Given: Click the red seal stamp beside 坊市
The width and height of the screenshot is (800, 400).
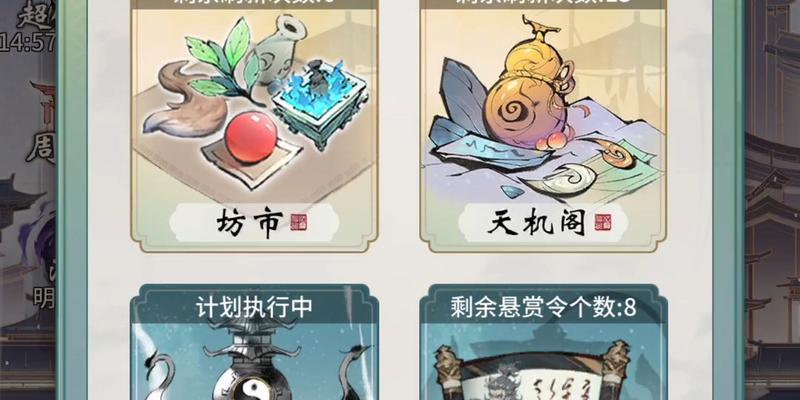Looking at the screenshot, I should 298,222.
